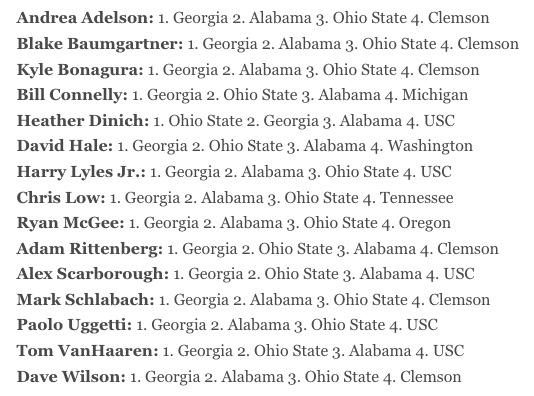Click Michigan in Bill Connelly's picks

click(x=435, y=95)
